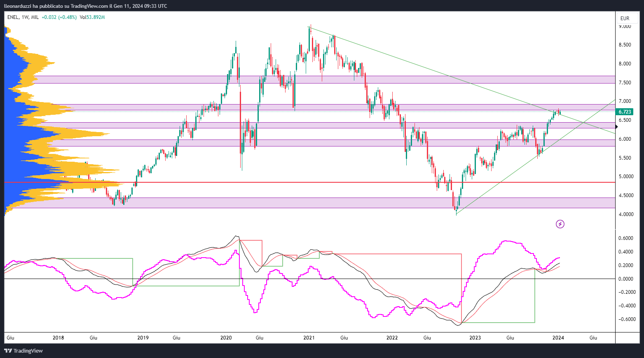This screenshot has height=358, width=644.
Task: Click the 2024 label on the time axis
Action: pyautogui.click(x=558, y=338)
